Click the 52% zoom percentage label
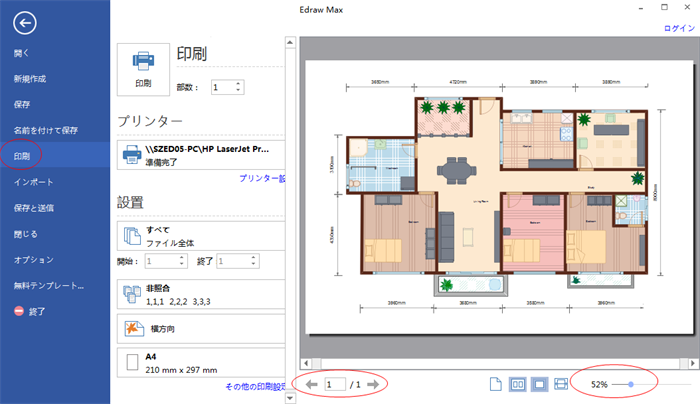 pyautogui.click(x=599, y=384)
